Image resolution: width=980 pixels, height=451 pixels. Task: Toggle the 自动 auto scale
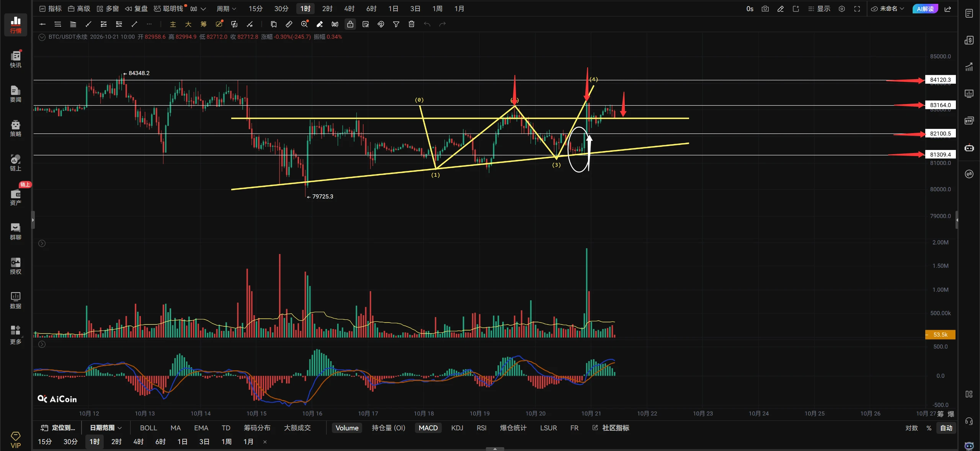(x=946, y=428)
